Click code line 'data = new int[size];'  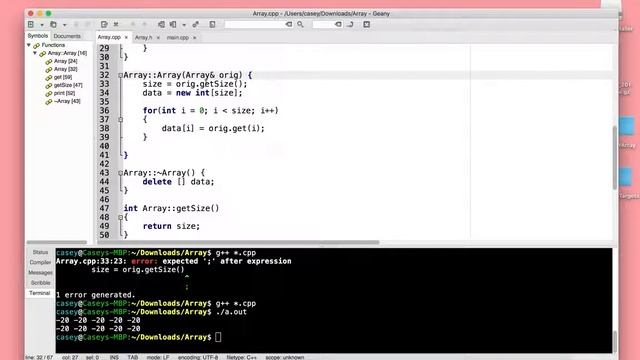click(192, 93)
